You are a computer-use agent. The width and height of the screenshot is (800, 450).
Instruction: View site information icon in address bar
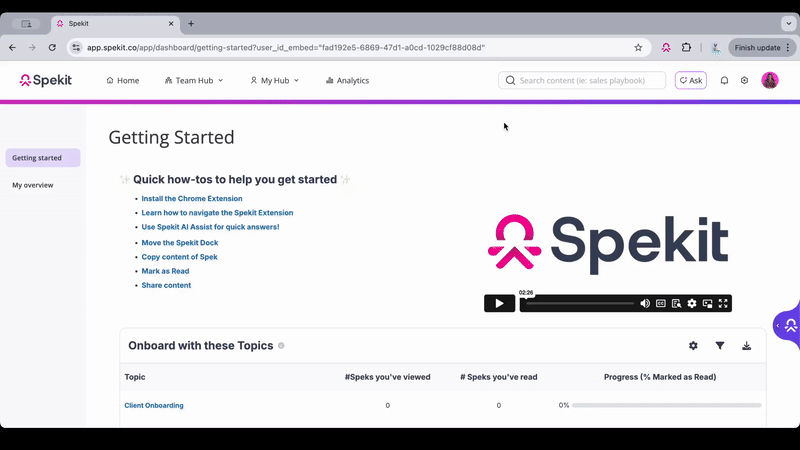[76, 47]
